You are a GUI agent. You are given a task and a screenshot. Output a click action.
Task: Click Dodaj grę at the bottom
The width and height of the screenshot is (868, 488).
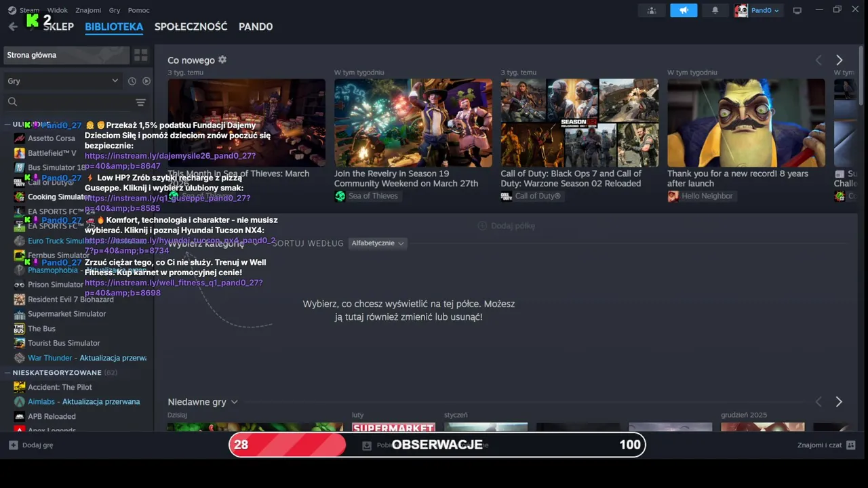pos(31,445)
